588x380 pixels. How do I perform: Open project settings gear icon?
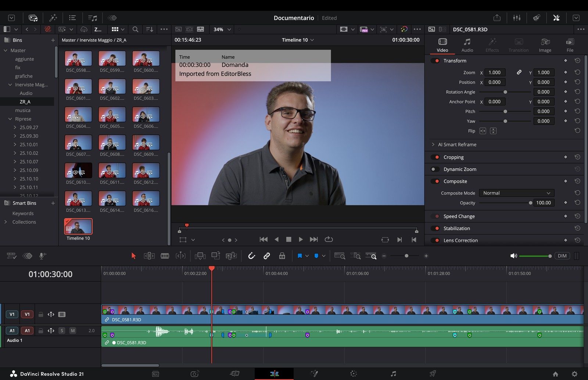[x=575, y=374]
